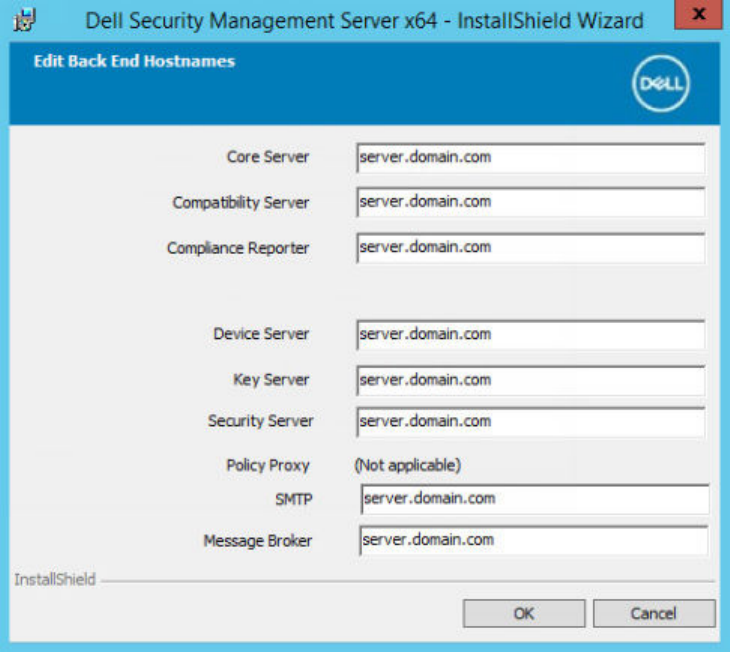Click the InstallShield text at bottom
730x652 pixels.
point(54,579)
